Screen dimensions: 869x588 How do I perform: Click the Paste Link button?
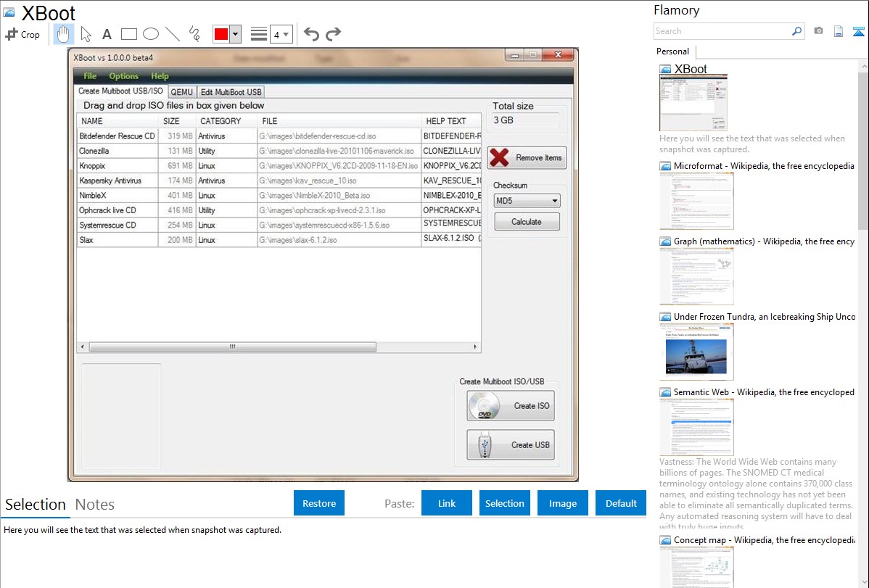tap(447, 503)
